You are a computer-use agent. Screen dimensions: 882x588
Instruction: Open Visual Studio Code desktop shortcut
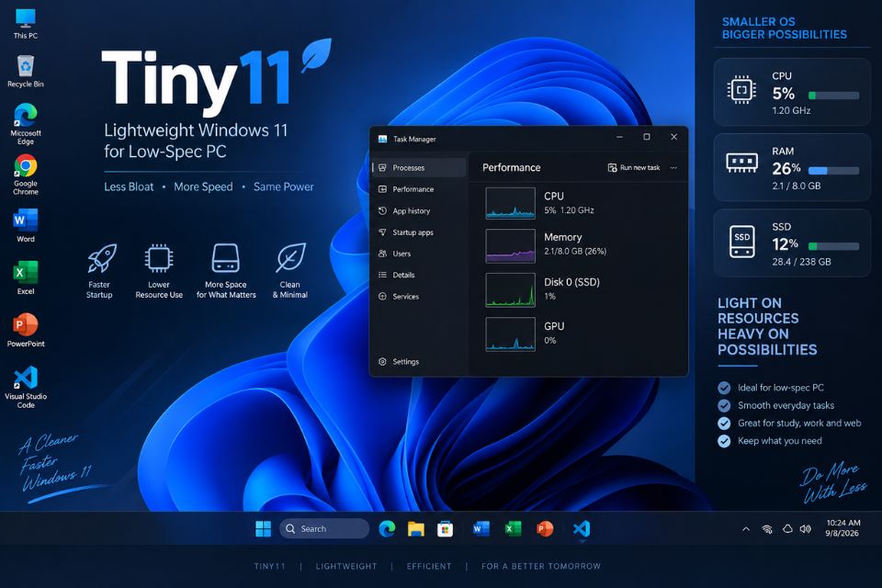tap(26, 387)
